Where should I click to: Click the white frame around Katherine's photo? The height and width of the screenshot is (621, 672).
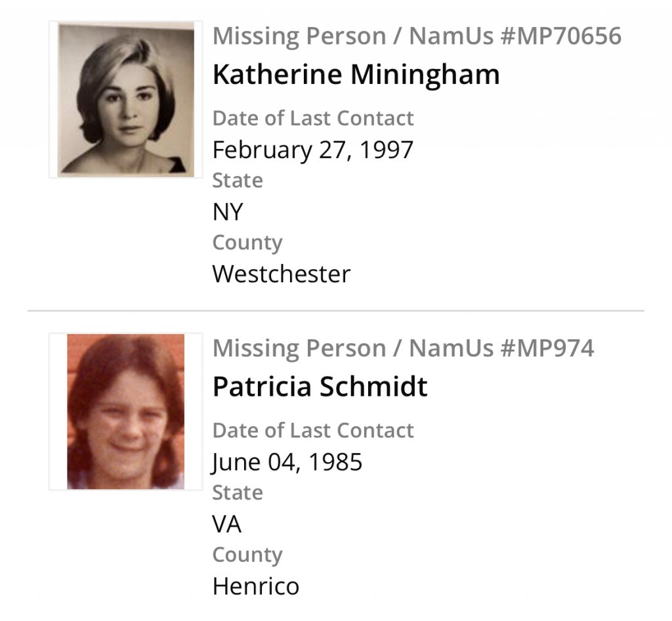pyautogui.click(x=53, y=99)
